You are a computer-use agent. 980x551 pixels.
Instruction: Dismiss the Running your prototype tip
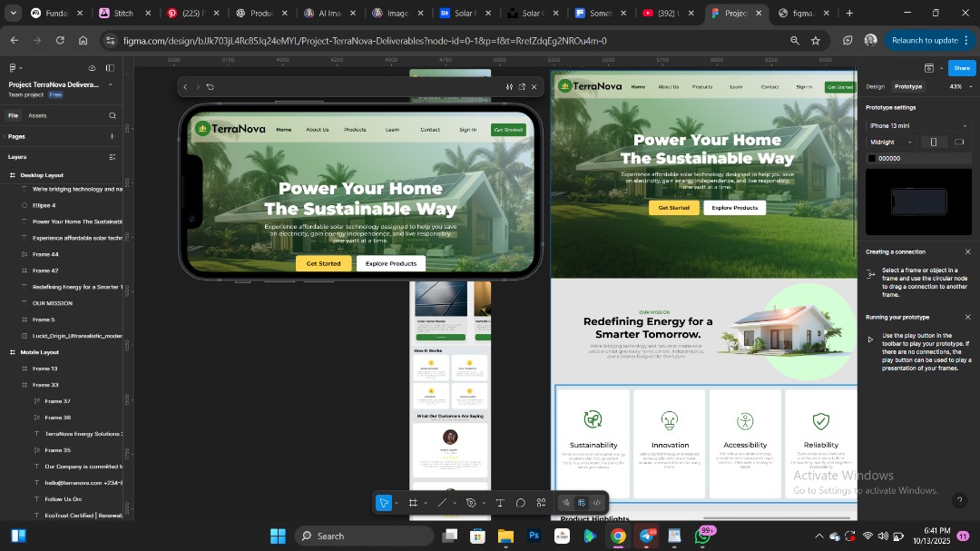coord(967,317)
